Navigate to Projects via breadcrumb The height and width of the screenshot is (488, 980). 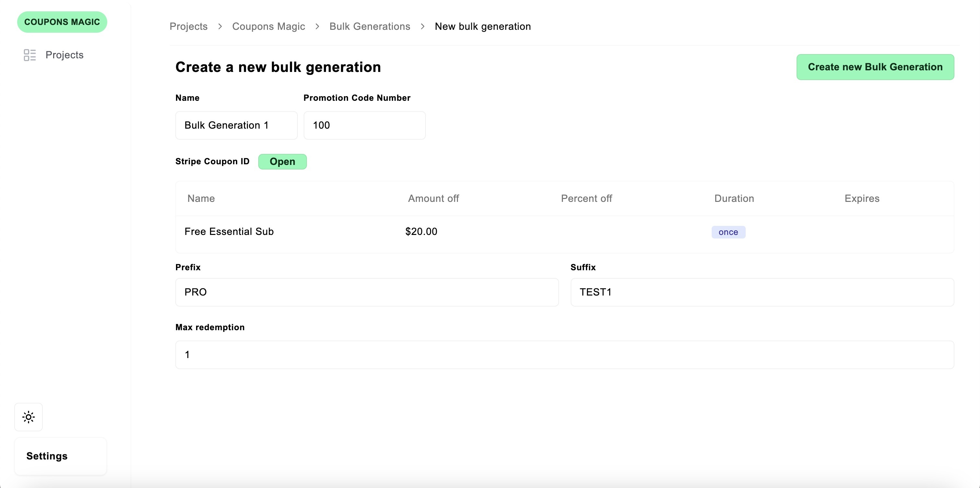pos(189,26)
